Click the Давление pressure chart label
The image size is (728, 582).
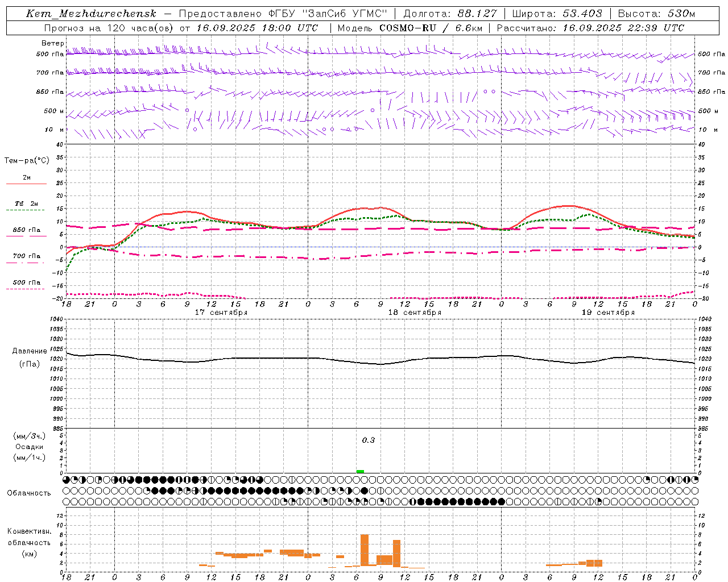pyautogui.click(x=30, y=351)
